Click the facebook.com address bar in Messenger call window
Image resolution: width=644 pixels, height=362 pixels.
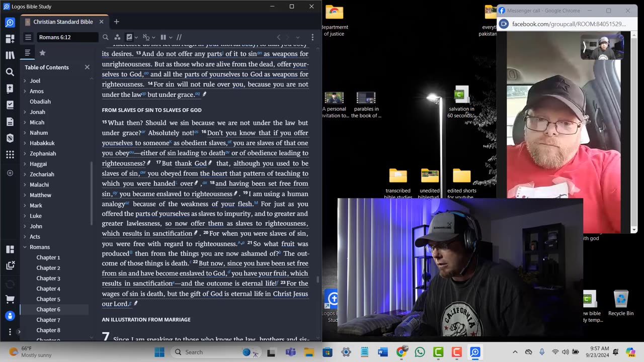tap(569, 24)
